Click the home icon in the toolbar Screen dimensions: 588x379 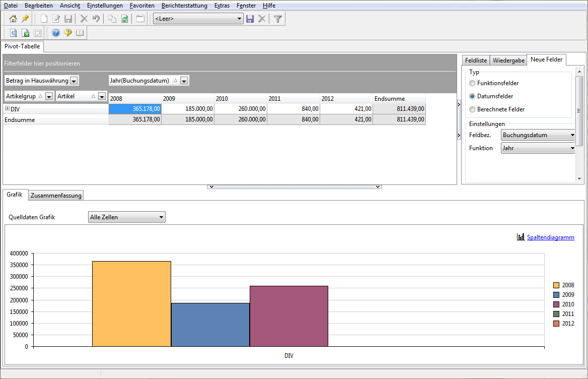click(13, 19)
